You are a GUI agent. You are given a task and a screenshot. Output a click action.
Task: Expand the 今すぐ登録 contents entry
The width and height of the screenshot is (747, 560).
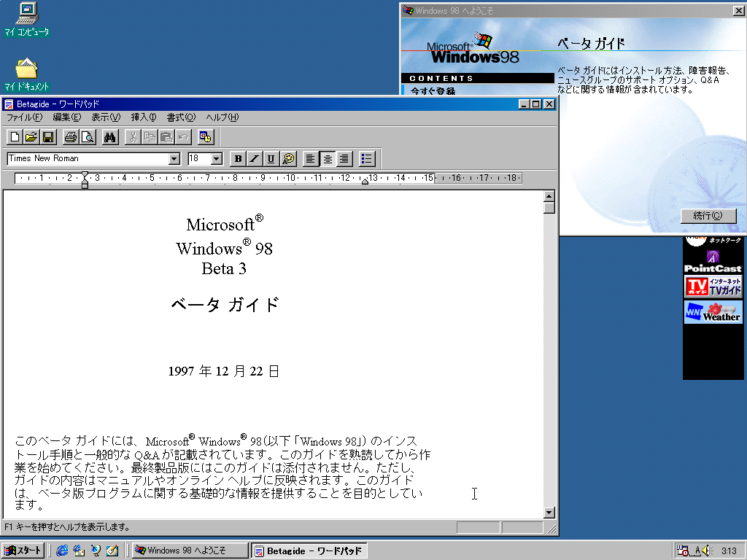point(436,89)
